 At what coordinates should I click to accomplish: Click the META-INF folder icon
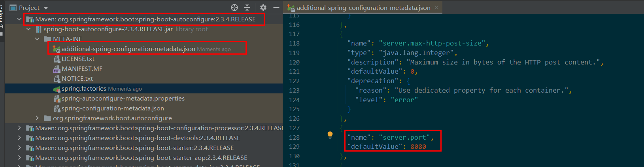[47, 39]
